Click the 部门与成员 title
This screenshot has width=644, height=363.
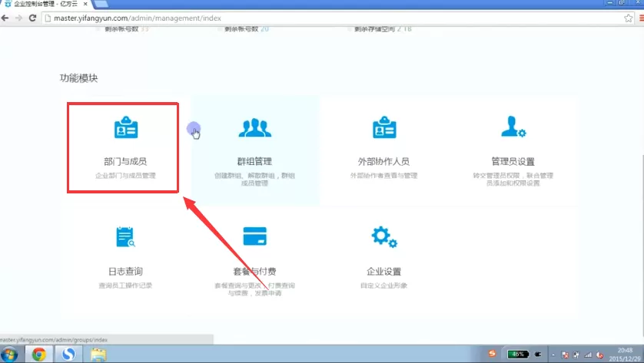pyautogui.click(x=125, y=162)
